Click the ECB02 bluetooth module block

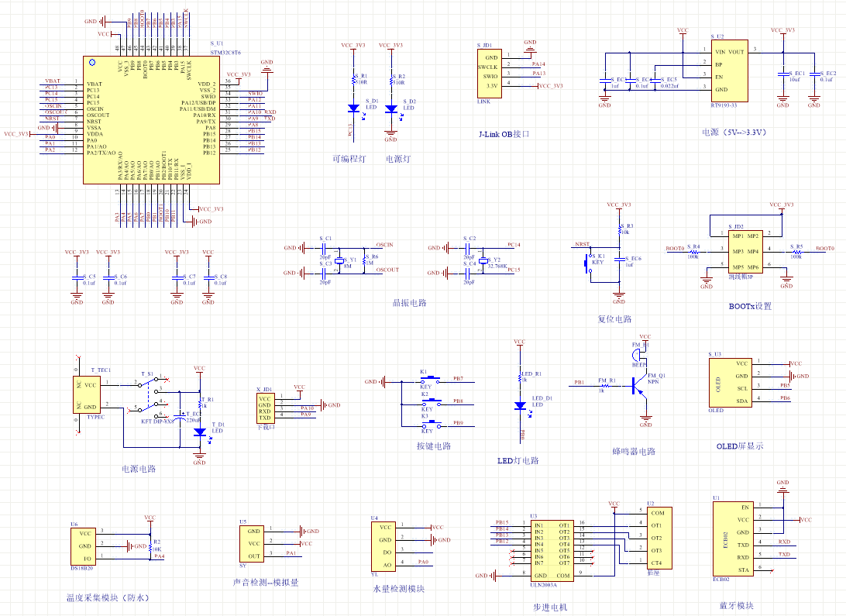734,539
